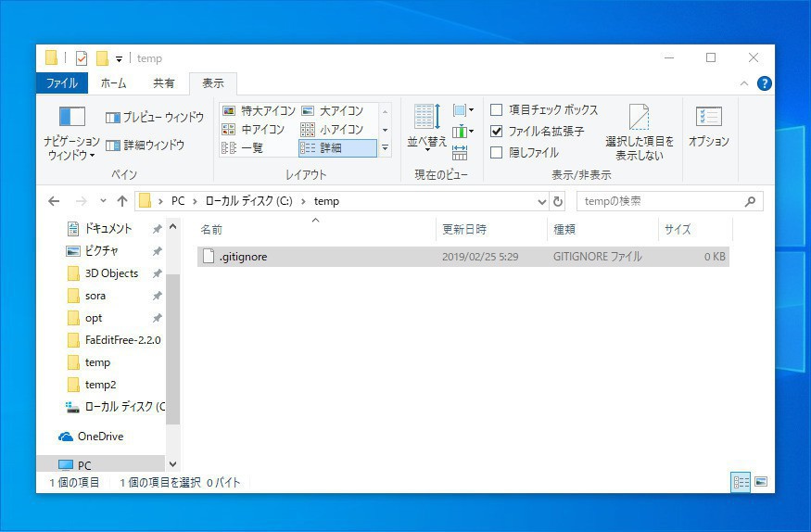Click the Sort By (並べ替え) icon
This screenshot has width=811, height=532.
pos(426,125)
